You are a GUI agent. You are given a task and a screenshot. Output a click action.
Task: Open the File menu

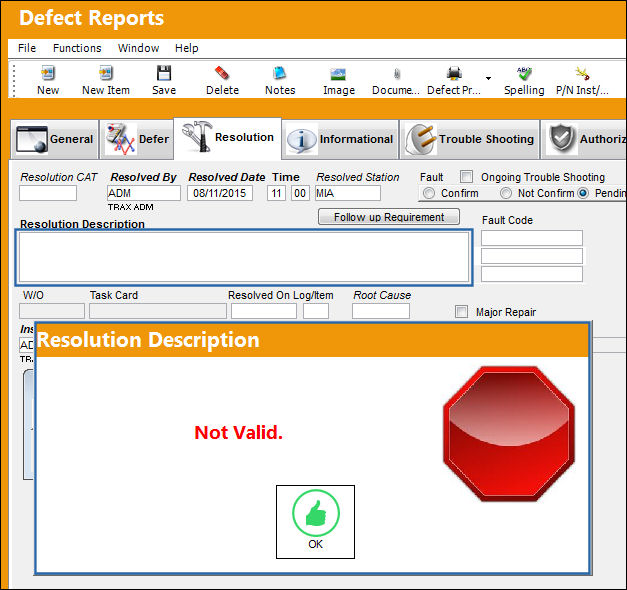tap(27, 48)
